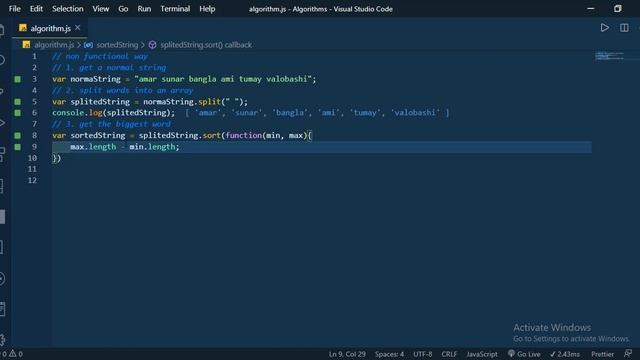
Task: Open Go to Line via Ln 9, Col 29
Action: coord(347,354)
